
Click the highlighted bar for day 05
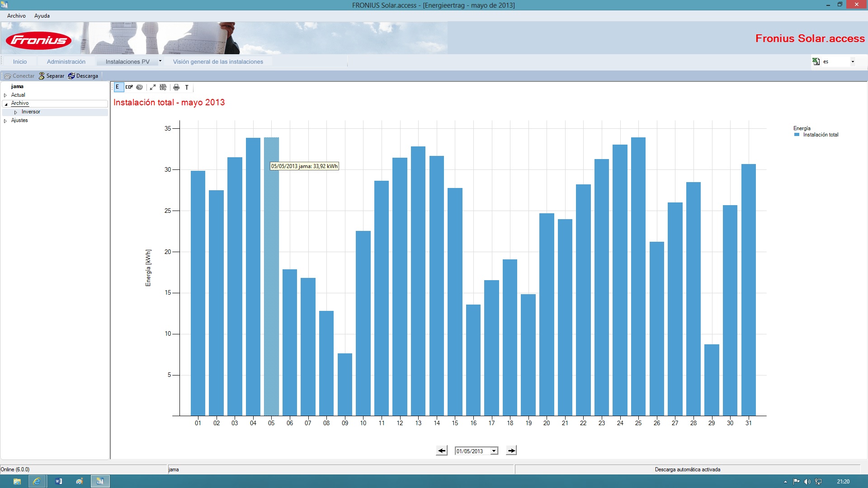271,277
